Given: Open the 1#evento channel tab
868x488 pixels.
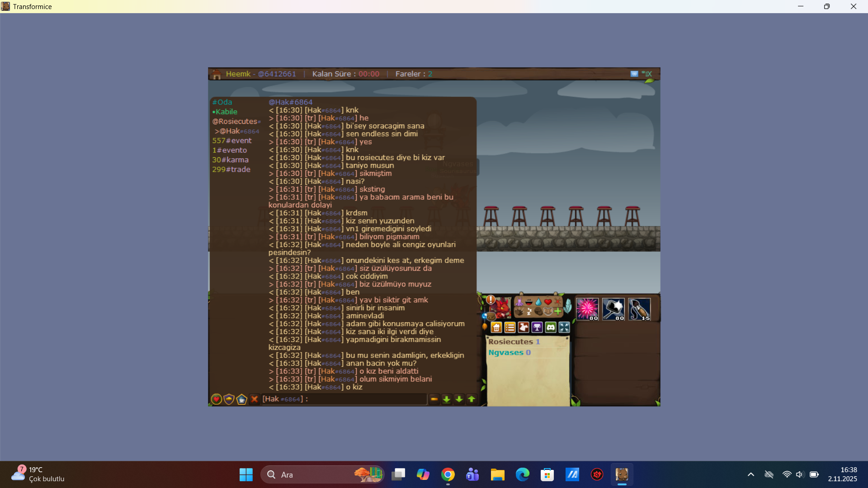Looking at the screenshot, I should pyautogui.click(x=230, y=150).
